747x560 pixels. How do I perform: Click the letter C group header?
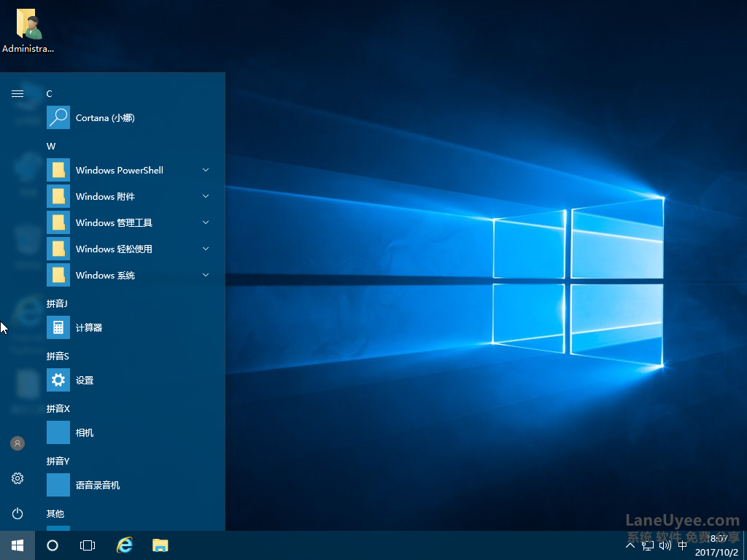pos(49,94)
